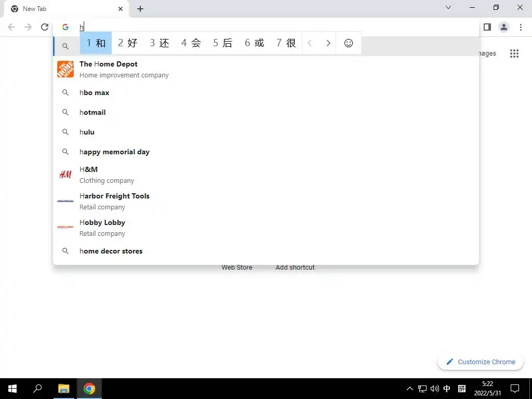Viewport: 532px width, 399px height.
Task: Open a new tab with the plus button
Action: 140,9
